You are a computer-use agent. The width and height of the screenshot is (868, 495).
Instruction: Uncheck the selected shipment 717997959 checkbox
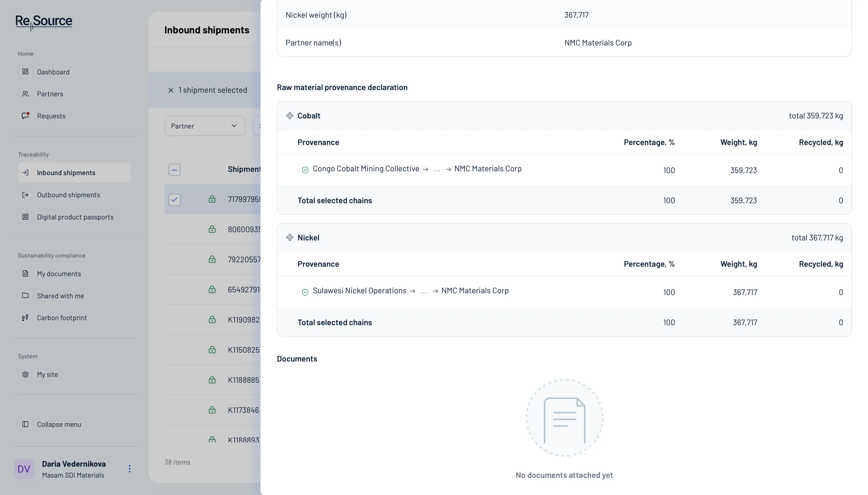click(x=175, y=199)
